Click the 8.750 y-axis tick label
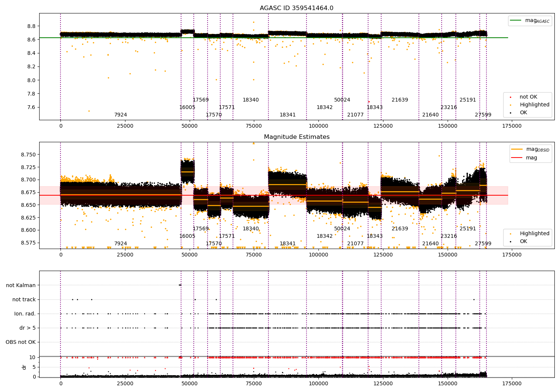The height and width of the screenshot is (392, 560). 28,155
